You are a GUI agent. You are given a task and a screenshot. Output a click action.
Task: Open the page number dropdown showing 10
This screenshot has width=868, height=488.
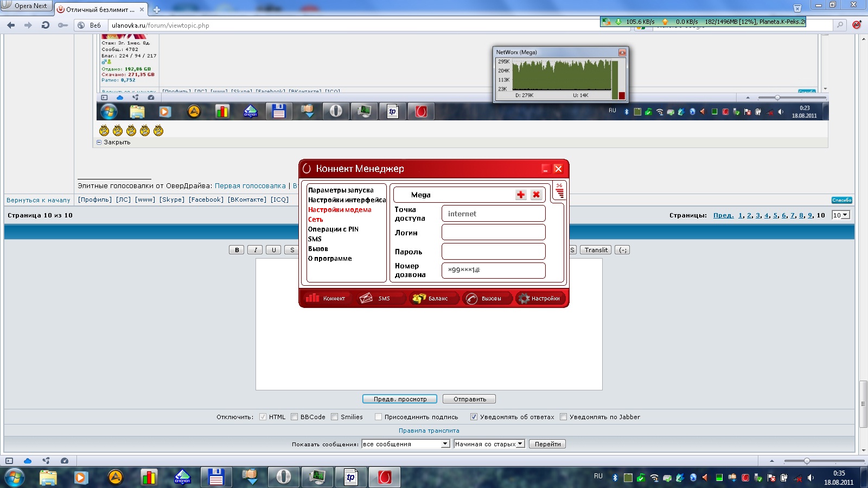pyautogui.click(x=840, y=215)
